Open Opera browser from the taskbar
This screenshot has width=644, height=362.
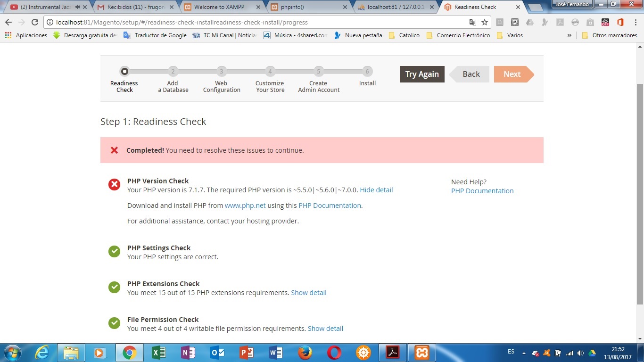(x=334, y=353)
